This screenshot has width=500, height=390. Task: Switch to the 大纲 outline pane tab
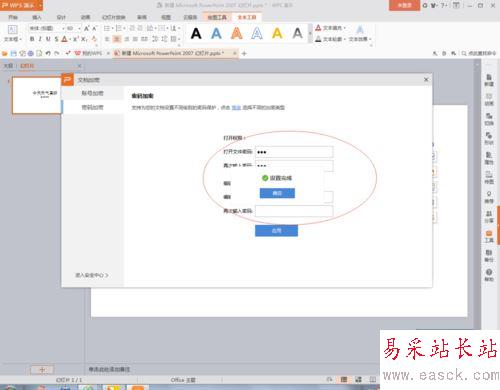click(x=8, y=66)
